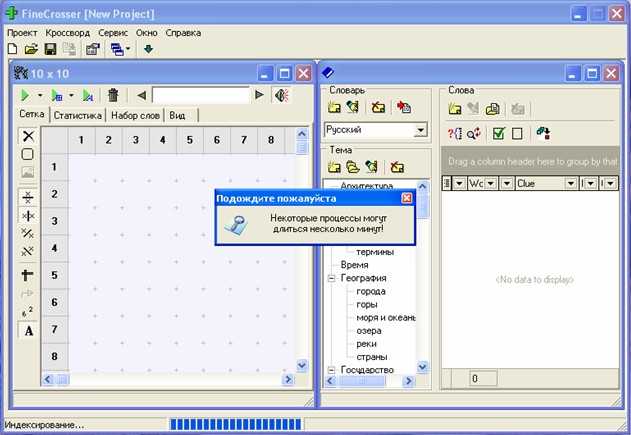
Task: Toggle vertical symmetry tool in grid sidebar
Action: click(28, 216)
